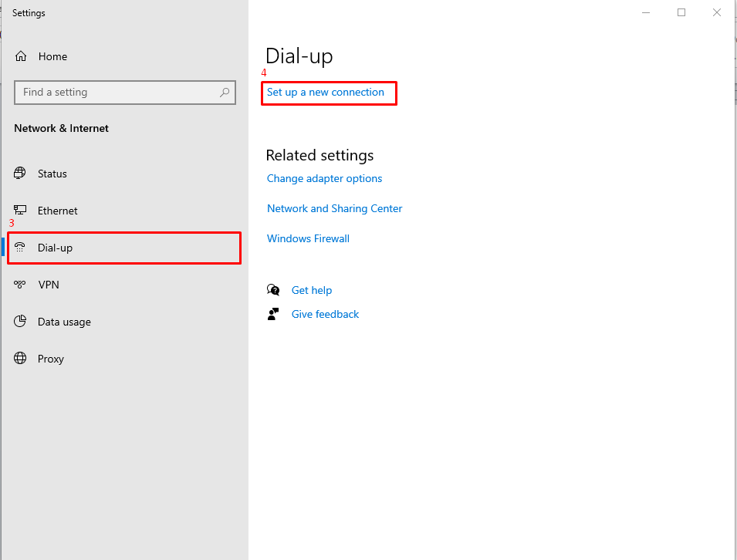Click the Home house icon
The height and width of the screenshot is (560, 737).
tap(21, 56)
